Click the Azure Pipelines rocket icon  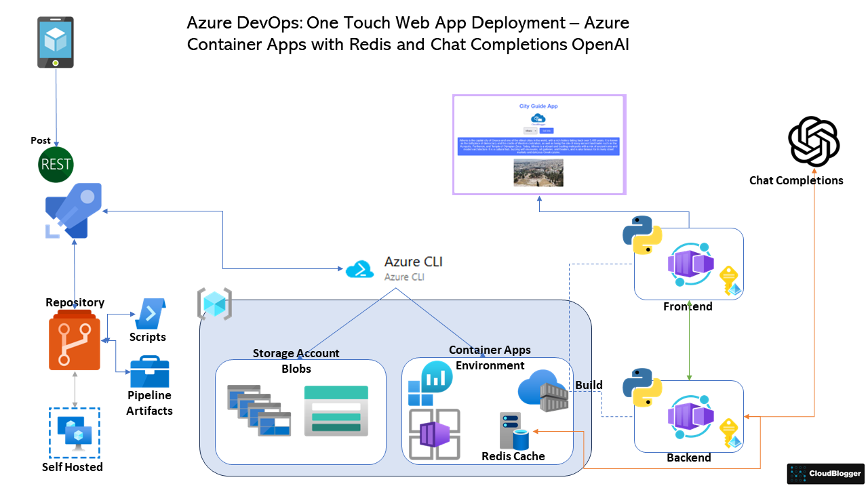[x=73, y=211]
